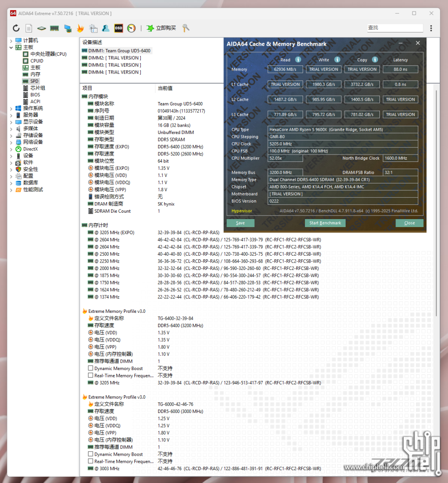
Task: Expand the 性能测试 tree node
Action: coord(11,190)
